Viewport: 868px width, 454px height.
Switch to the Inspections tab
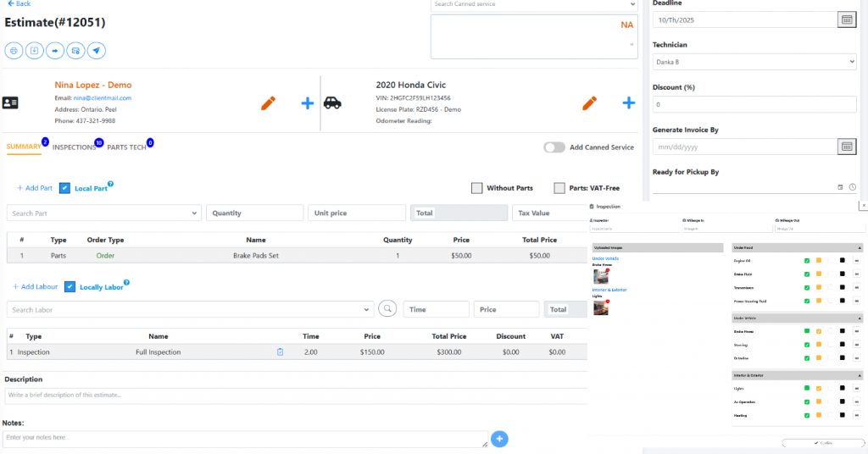(x=74, y=147)
